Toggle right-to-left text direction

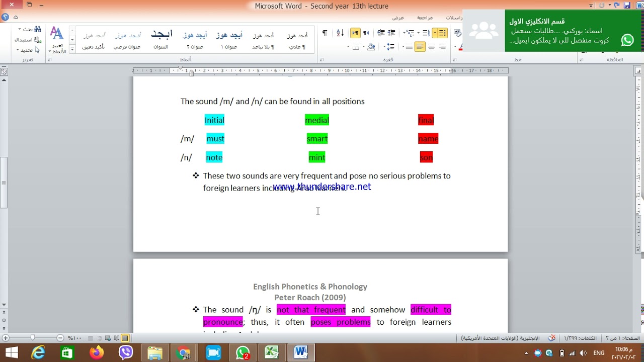(x=366, y=33)
